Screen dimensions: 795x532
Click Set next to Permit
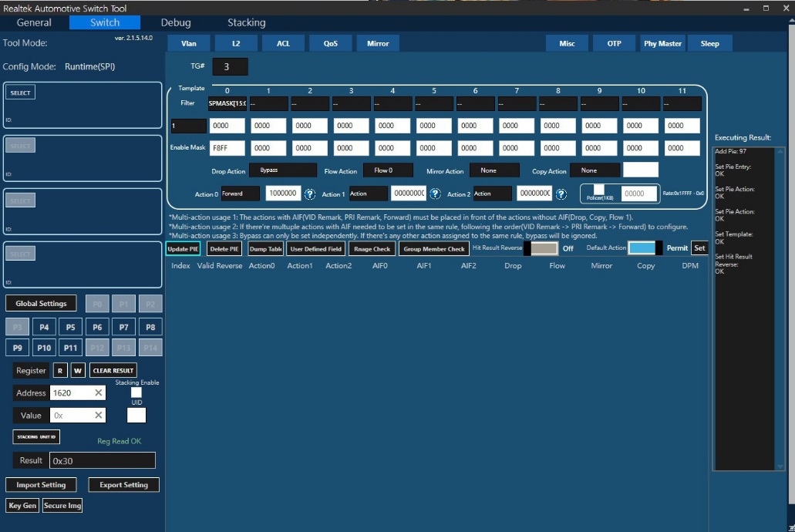pyautogui.click(x=699, y=248)
